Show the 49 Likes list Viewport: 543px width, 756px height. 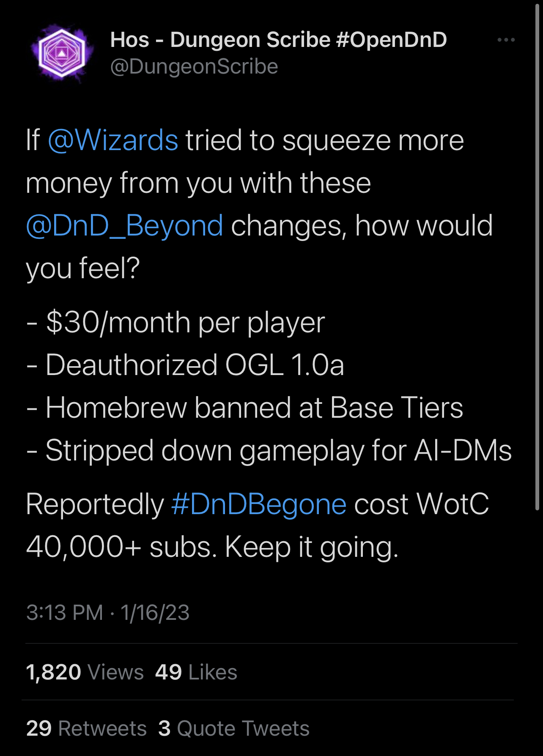click(196, 672)
